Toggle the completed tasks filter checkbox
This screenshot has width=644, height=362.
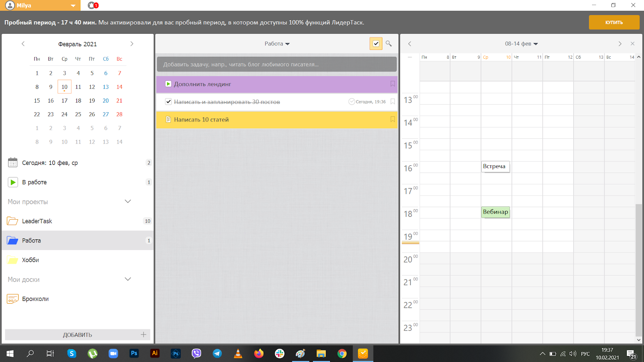click(x=376, y=43)
